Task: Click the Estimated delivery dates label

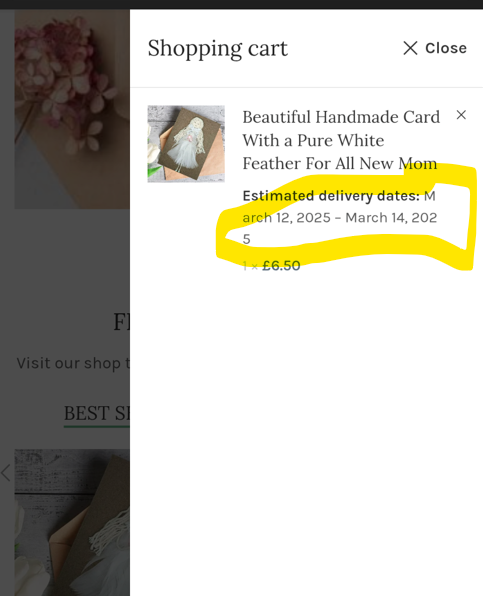Action: [x=331, y=196]
